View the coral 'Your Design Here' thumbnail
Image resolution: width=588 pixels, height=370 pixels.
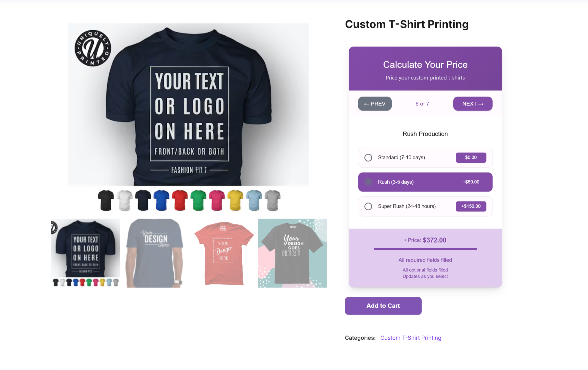pos(223,253)
